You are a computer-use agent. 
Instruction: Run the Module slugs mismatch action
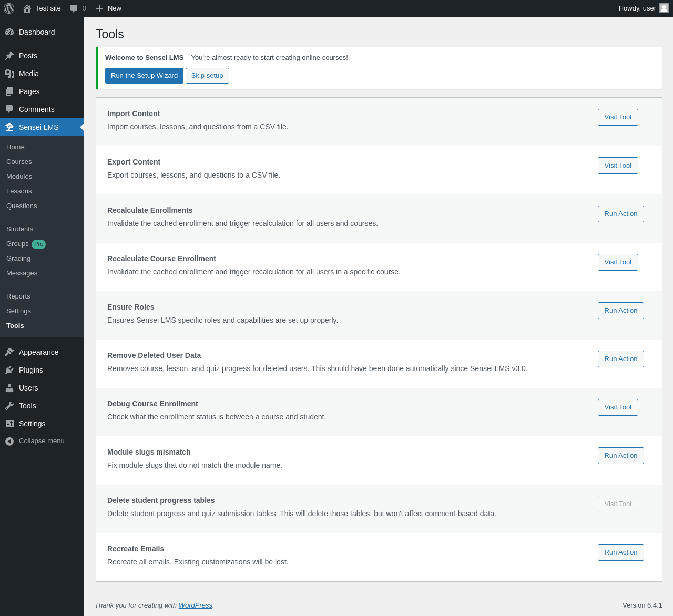tap(620, 456)
